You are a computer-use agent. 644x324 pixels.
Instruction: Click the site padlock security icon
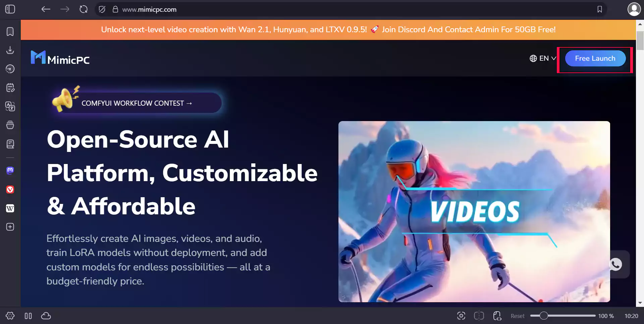(x=115, y=9)
